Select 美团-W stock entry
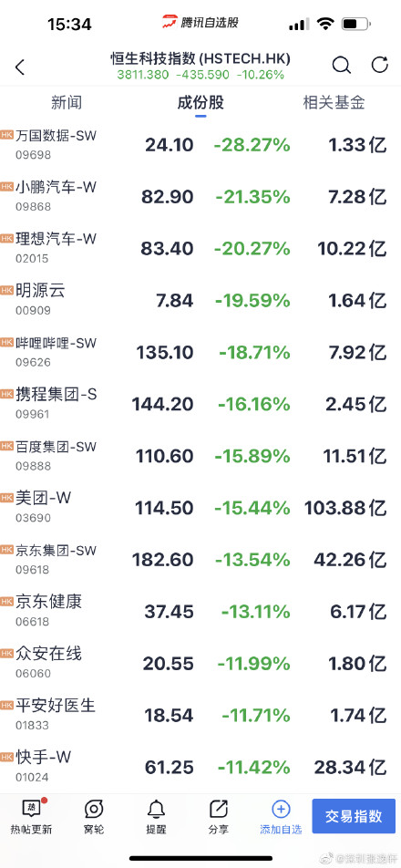The image size is (401, 868). pyautogui.click(x=200, y=508)
